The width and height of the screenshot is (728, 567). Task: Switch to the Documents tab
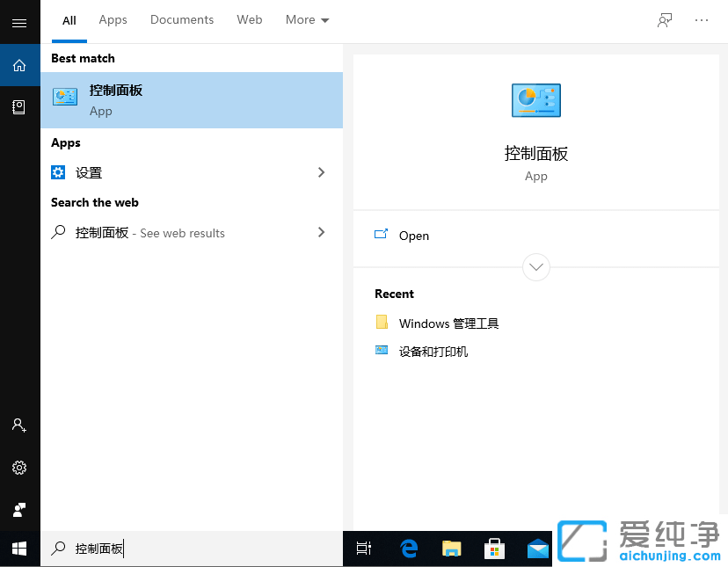[x=181, y=19]
